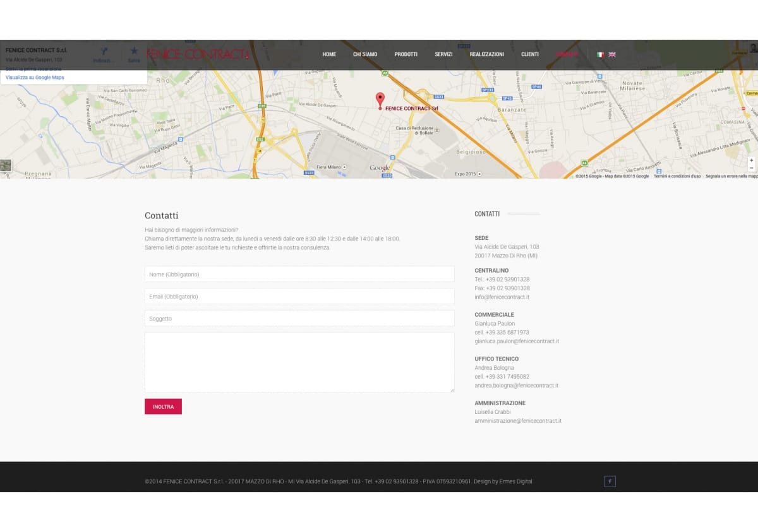Click into the Nome (Obbligatorio) field

[x=299, y=274]
